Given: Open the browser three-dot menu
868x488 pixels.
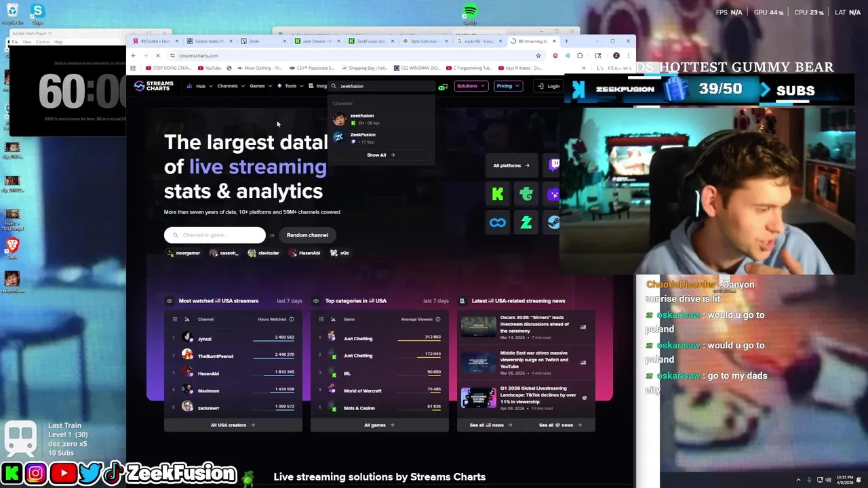Looking at the screenshot, I should click(628, 56).
